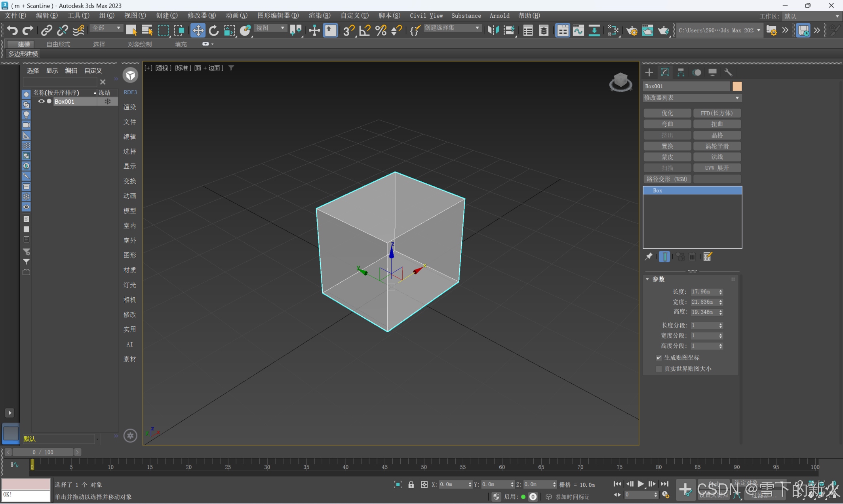Click the Pin Stack icon

649,257
